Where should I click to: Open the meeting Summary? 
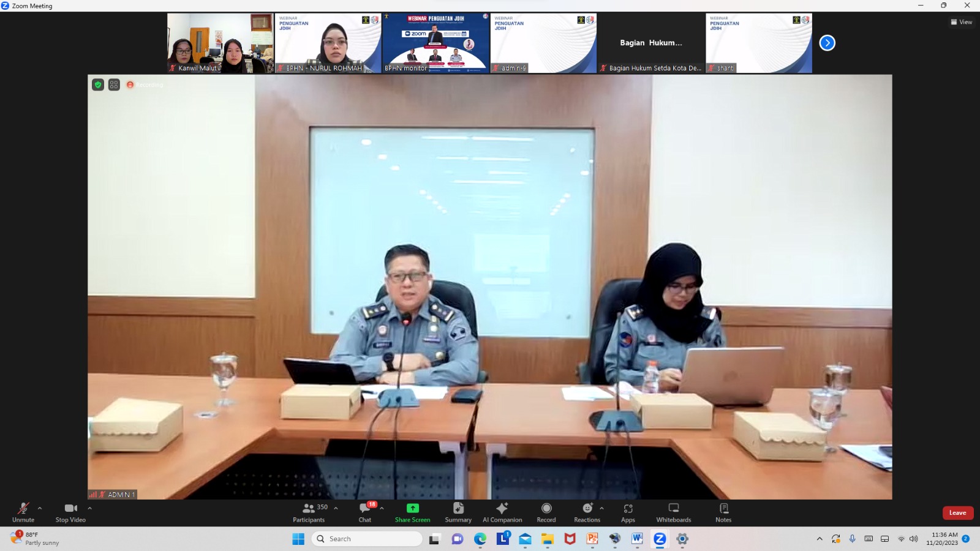[458, 512]
